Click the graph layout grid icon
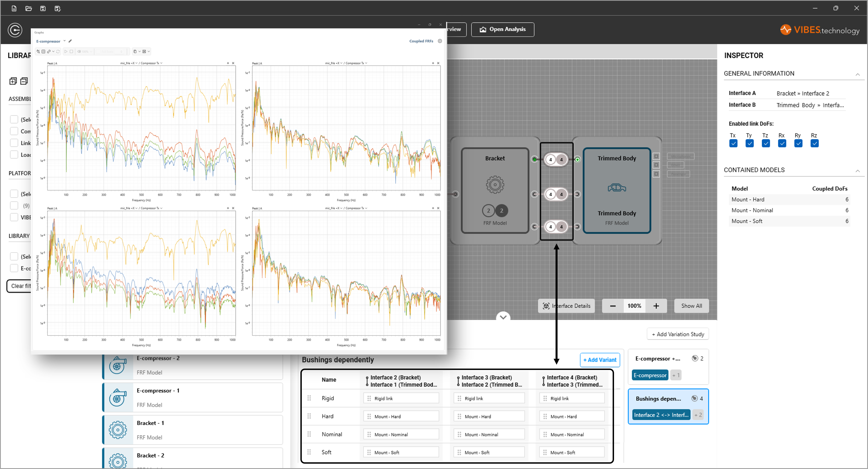868x469 pixels. (x=43, y=51)
